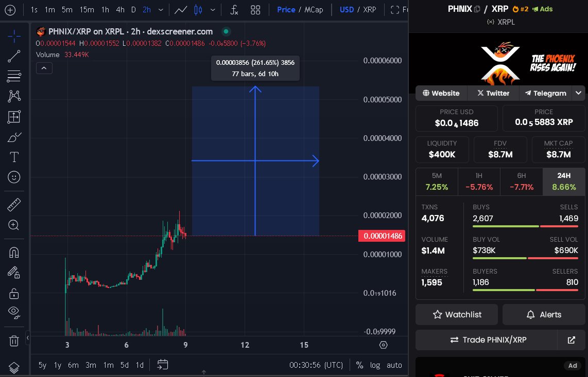Expand the social links chevron beside Telegram
Viewport: 588px width, 377px height.
579,93
